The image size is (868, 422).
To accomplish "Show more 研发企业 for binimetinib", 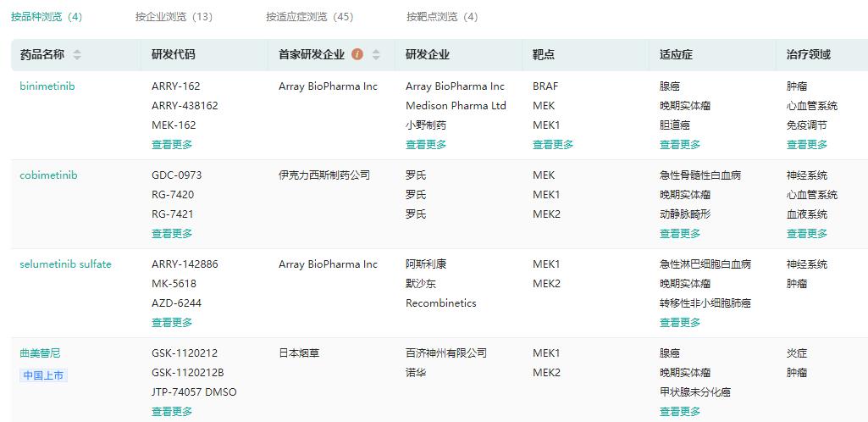I will [426, 145].
